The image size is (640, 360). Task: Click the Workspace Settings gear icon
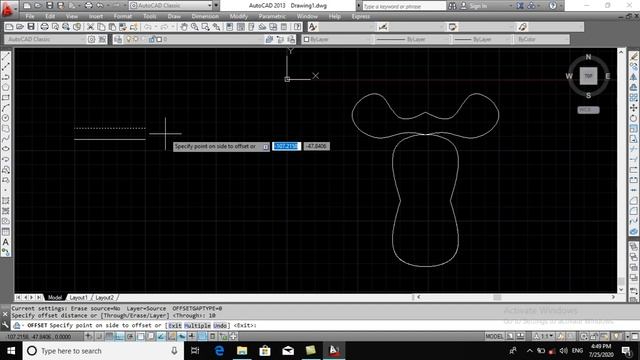91,39
